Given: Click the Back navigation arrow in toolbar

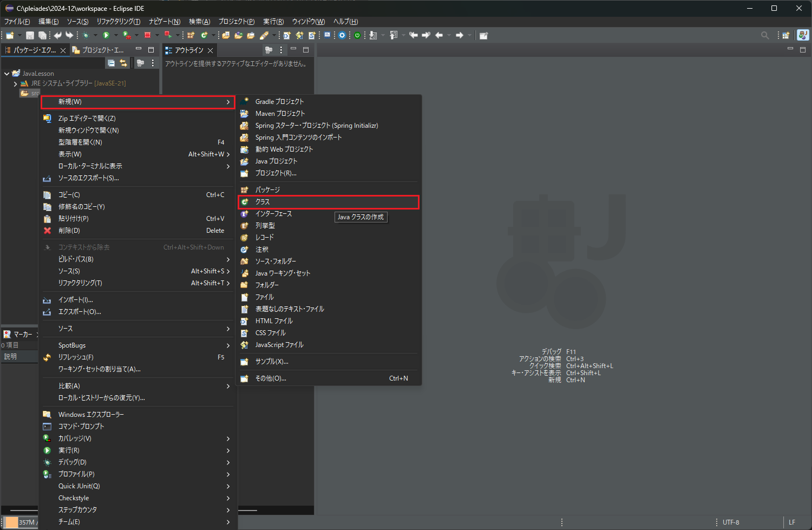Looking at the screenshot, I should coord(439,35).
